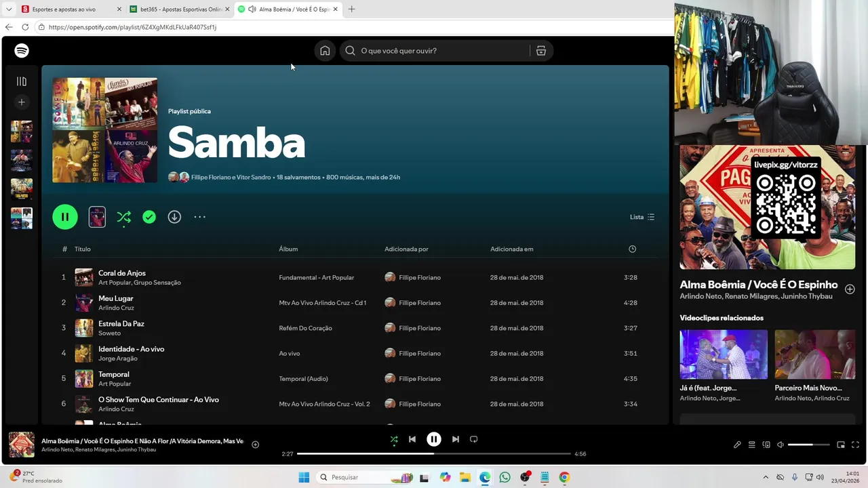The image size is (868, 488).
Task: Sort by the Álbum column header
Action: 288,249
